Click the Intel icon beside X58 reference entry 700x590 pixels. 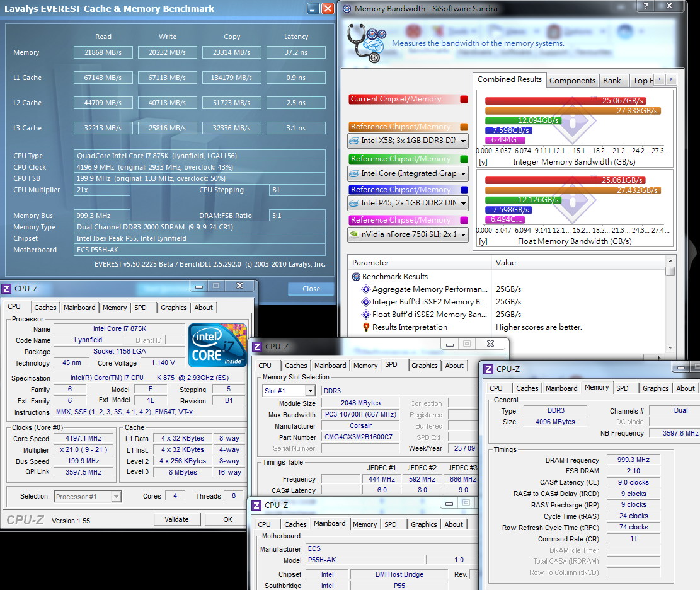click(354, 141)
